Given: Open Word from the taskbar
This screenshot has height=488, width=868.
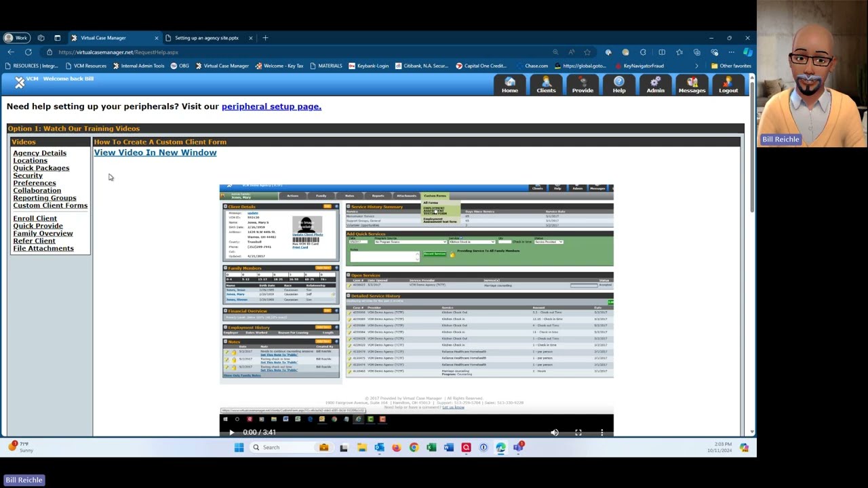Looking at the screenshot, I should point(448,447).
